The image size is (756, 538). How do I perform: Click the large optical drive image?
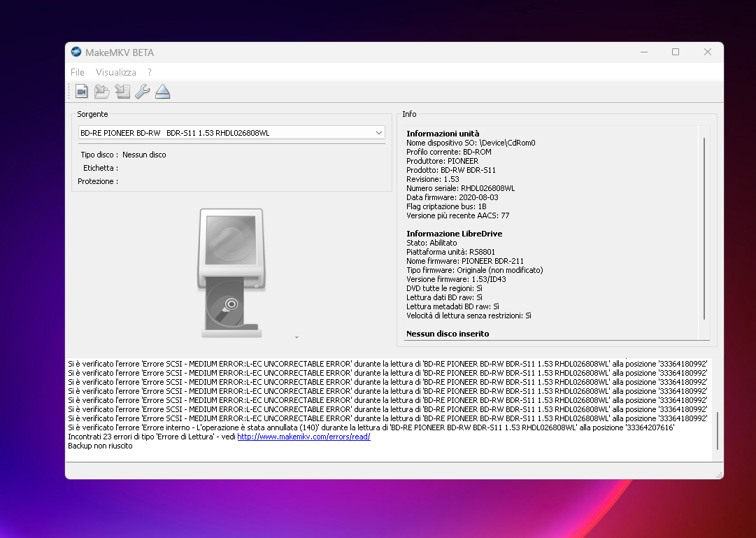click(x=231, y=273)
